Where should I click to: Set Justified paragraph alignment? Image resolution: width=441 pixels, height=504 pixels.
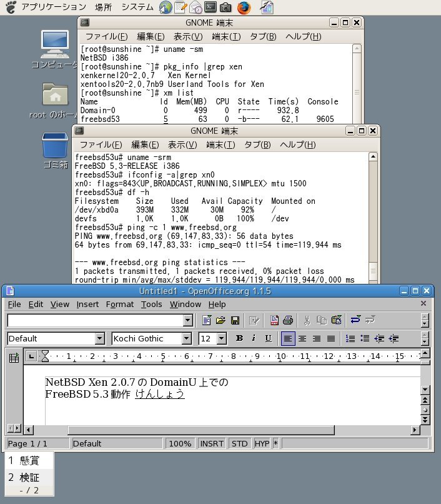[x=331, y=338]
